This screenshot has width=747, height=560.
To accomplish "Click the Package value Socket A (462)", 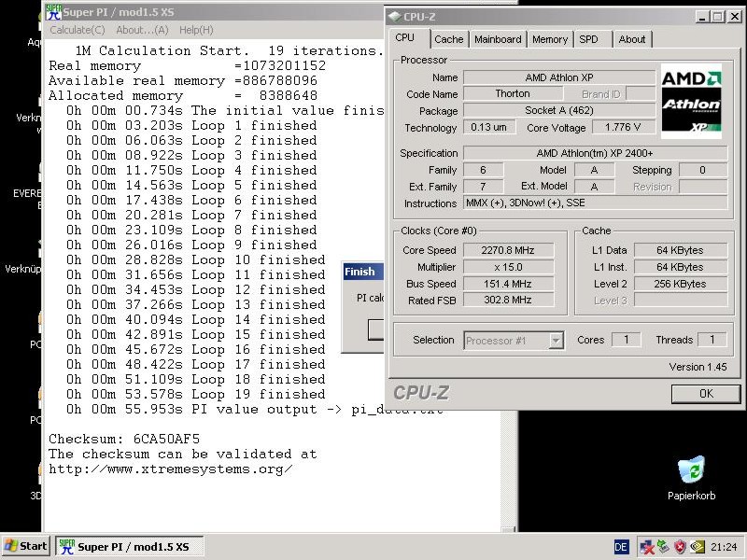I will coord(559,110).
